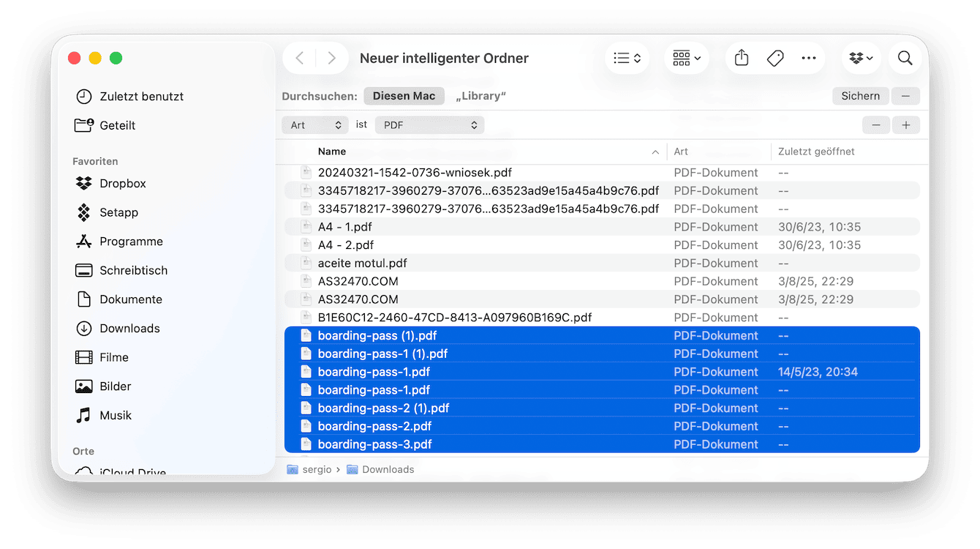Click the search magnifier icon

pyautogui.click(x=905, y=59)
